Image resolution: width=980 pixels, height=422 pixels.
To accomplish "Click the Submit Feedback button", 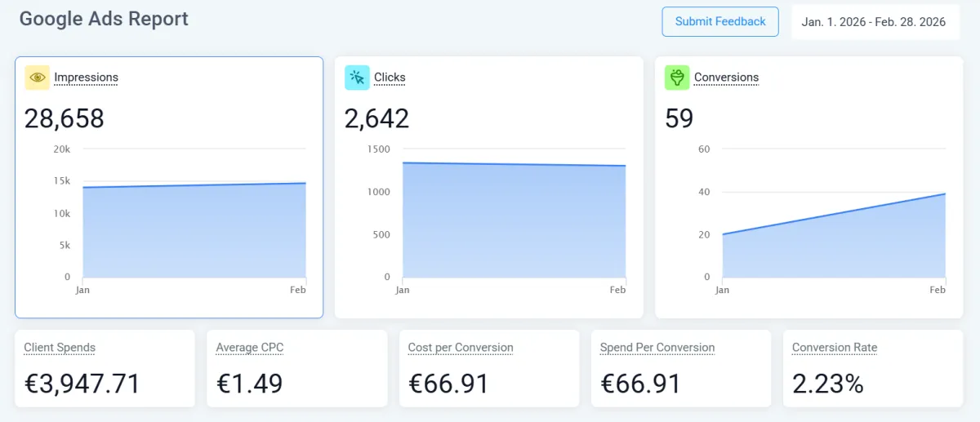I will (x=720, y=22).
